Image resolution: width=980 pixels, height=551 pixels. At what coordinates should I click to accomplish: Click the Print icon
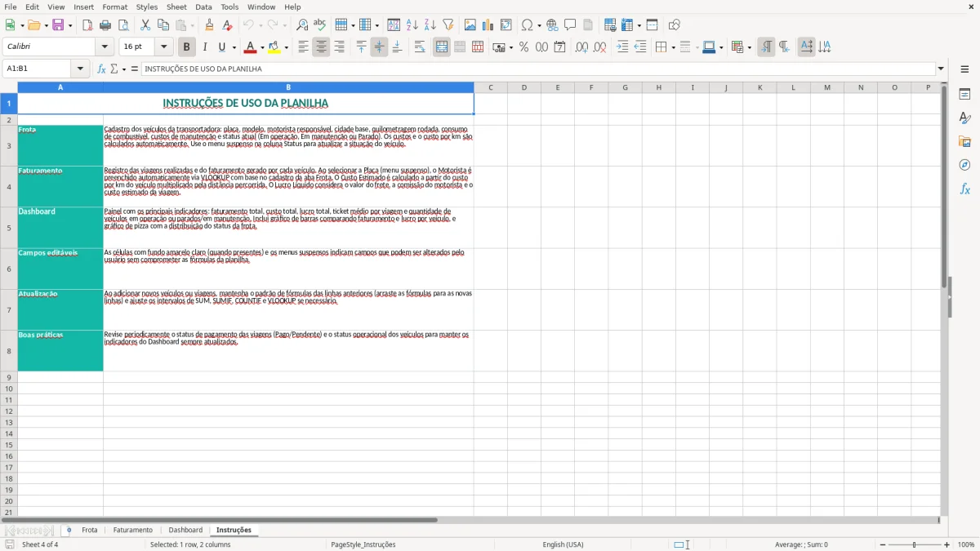click(x=105, y=25)
